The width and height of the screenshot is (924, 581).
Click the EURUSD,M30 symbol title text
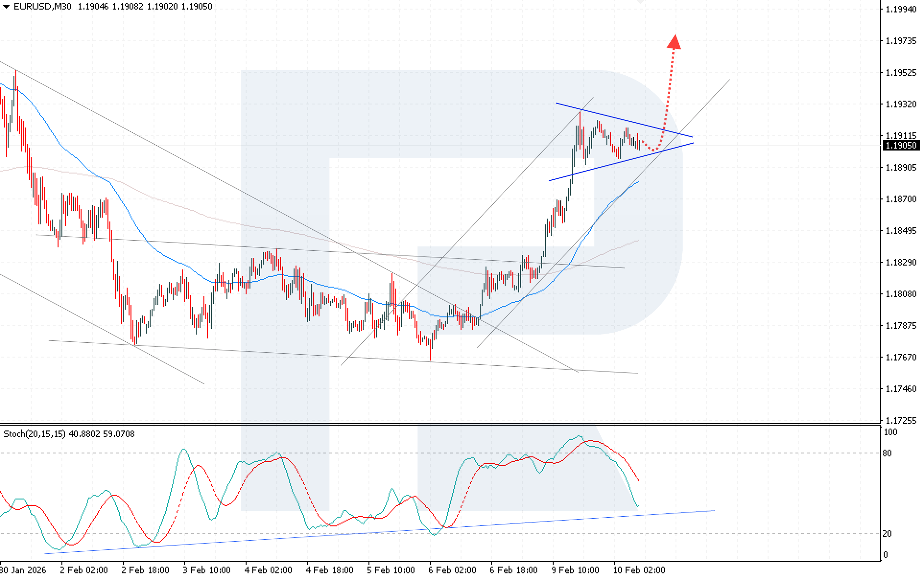pyautogui.click(x=43, y=7)
